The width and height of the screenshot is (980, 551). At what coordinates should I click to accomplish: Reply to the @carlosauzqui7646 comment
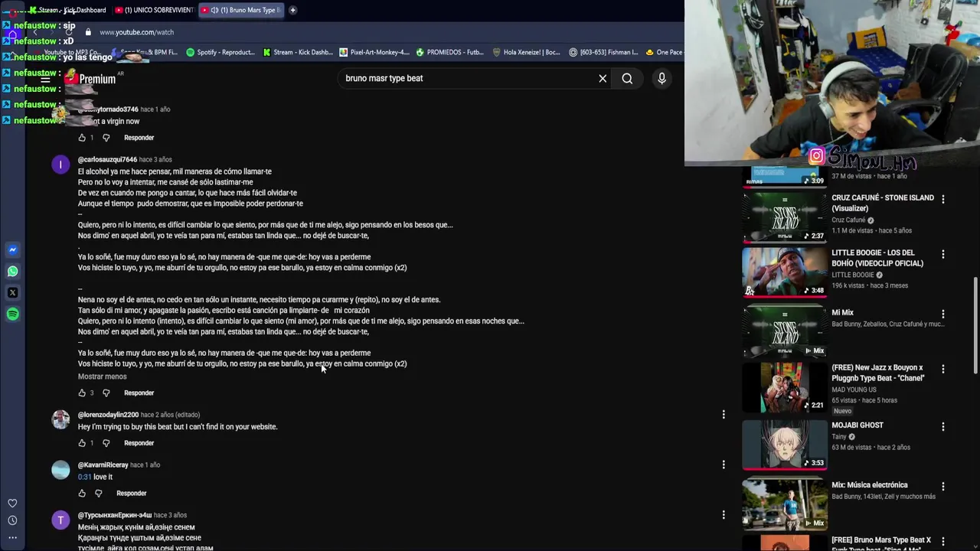pyautogui.click(x=139, y=393)
